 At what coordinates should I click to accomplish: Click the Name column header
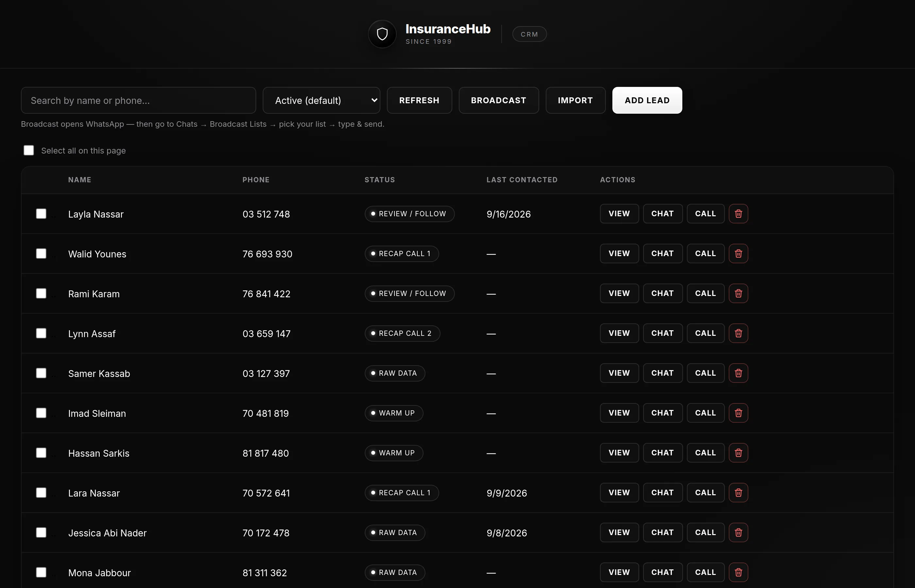point(79,180)
